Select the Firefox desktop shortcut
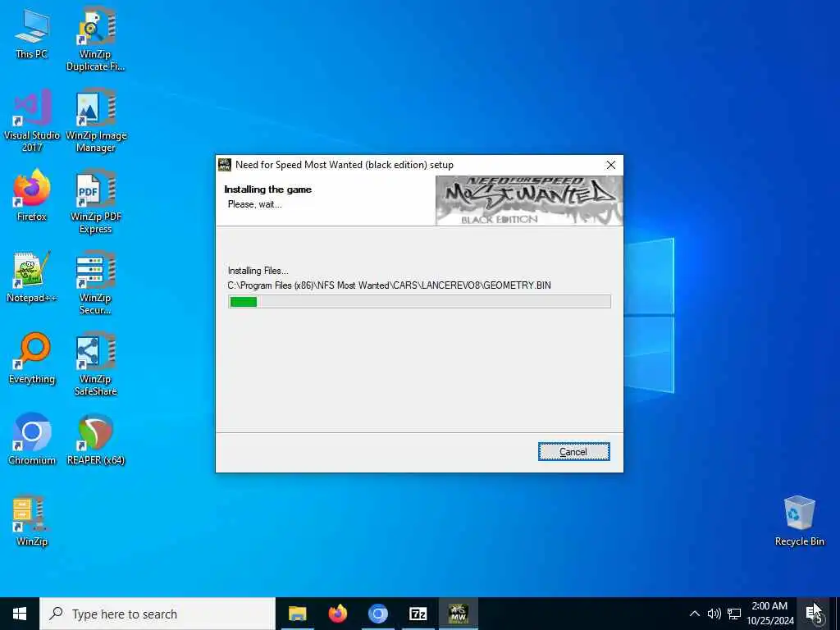The image size is (840, 630). (32, 195)
